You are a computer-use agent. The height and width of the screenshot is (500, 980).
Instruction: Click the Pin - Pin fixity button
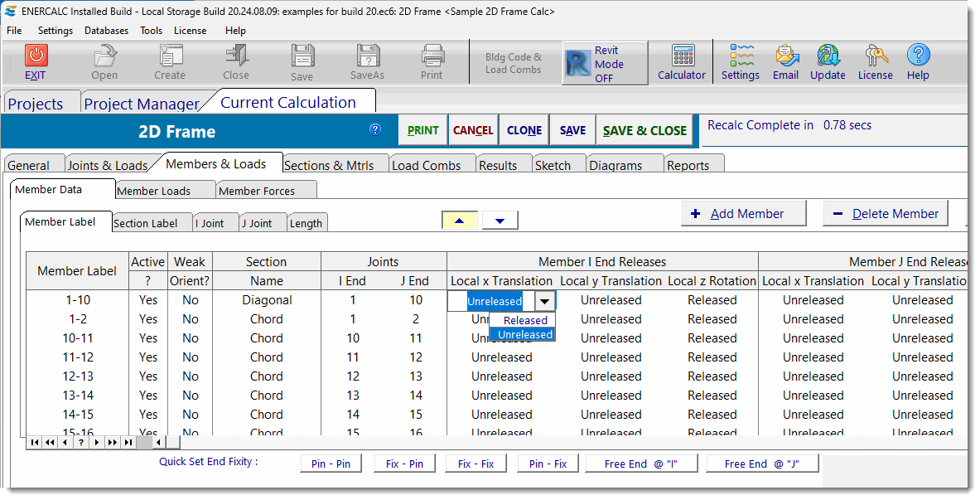[x=331, y=464]
